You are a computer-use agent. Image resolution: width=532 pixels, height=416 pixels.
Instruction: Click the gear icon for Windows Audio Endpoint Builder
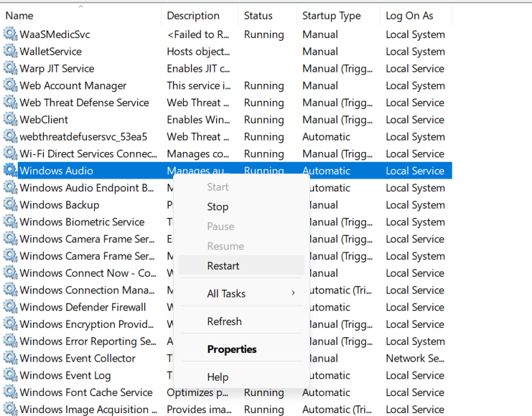(x=11, y=187)
